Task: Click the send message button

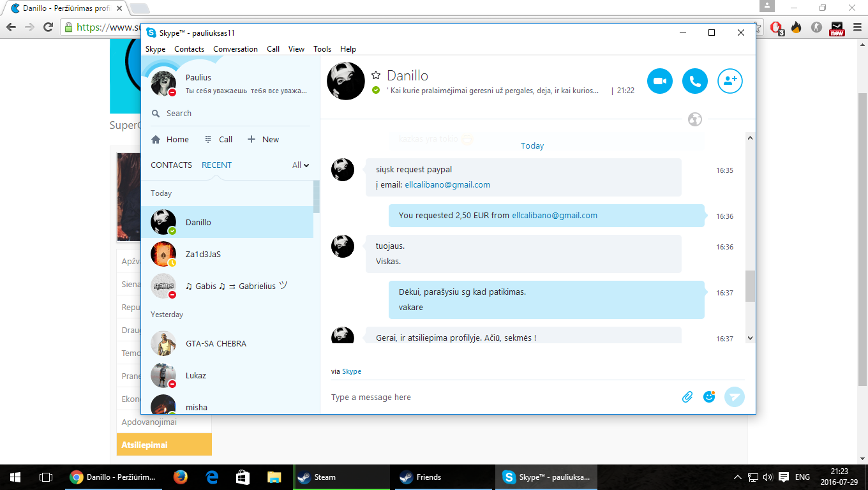Action: pos(735,397)
